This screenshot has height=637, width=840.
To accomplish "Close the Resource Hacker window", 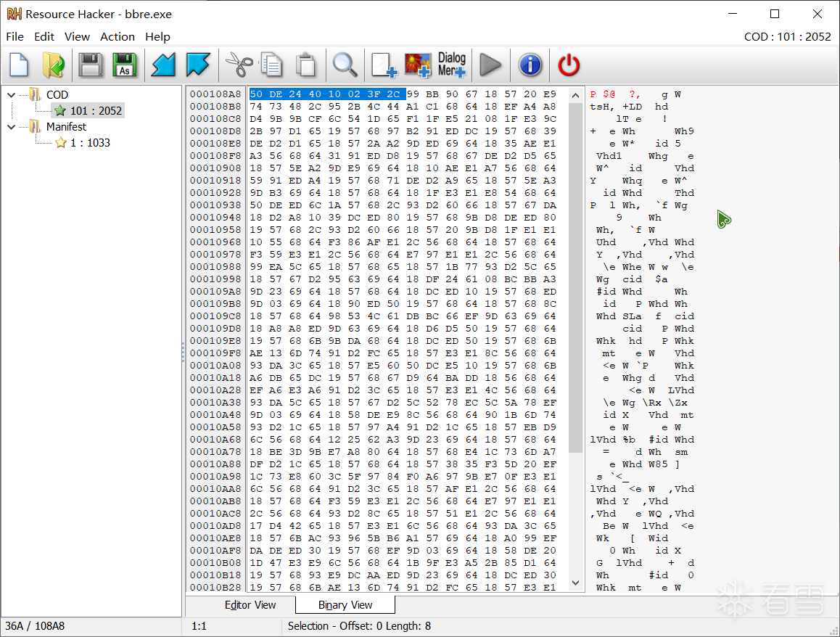I will [x=818, y=14].
